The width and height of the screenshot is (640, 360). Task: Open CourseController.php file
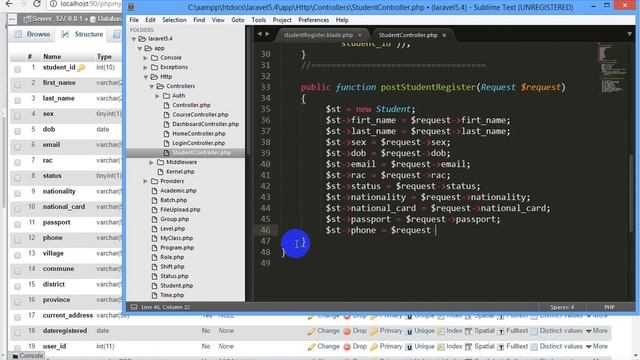(200, 115)
